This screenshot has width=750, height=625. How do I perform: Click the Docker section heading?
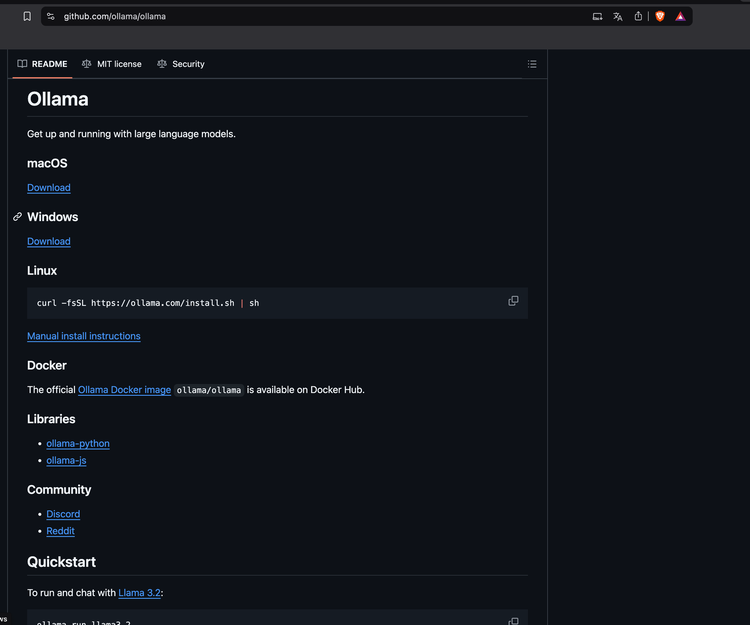tap(47, 365)
